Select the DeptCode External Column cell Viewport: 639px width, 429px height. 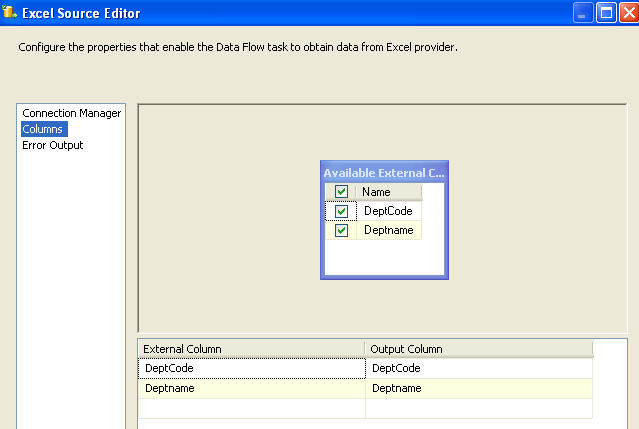252,368
